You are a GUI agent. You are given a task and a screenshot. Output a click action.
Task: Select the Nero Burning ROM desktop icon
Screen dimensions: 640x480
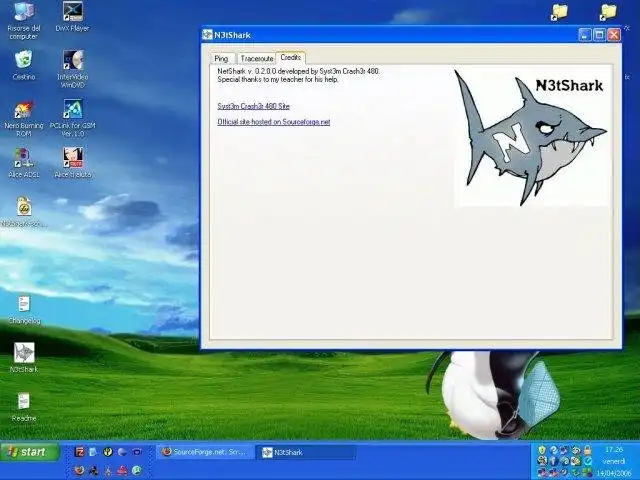click(x=24, y=118)
